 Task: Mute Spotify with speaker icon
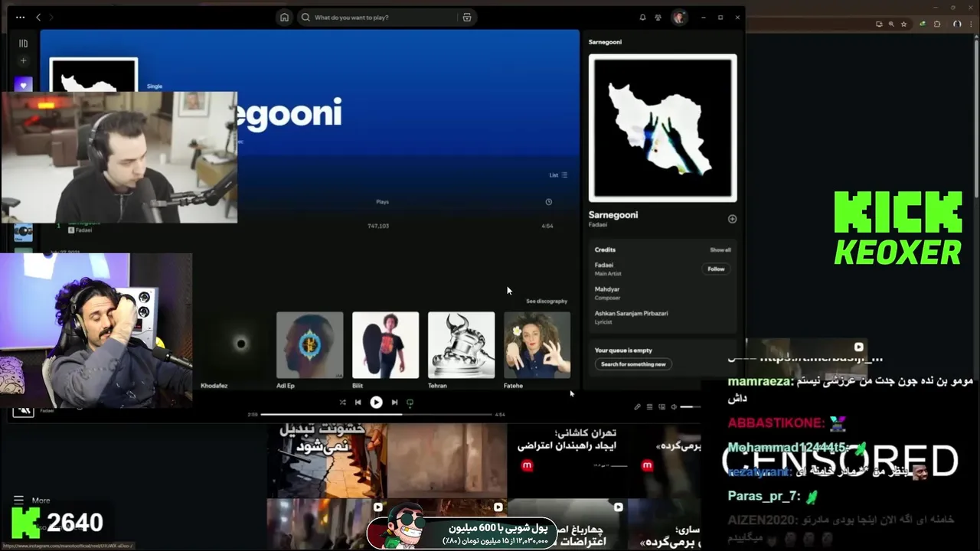pos(674,407)
